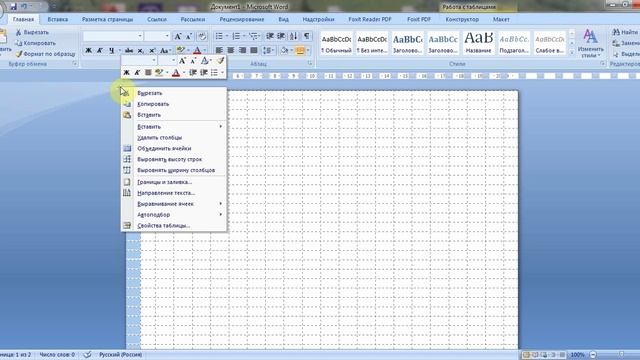Click bullets icon in mini toolbar

[214, 72]
